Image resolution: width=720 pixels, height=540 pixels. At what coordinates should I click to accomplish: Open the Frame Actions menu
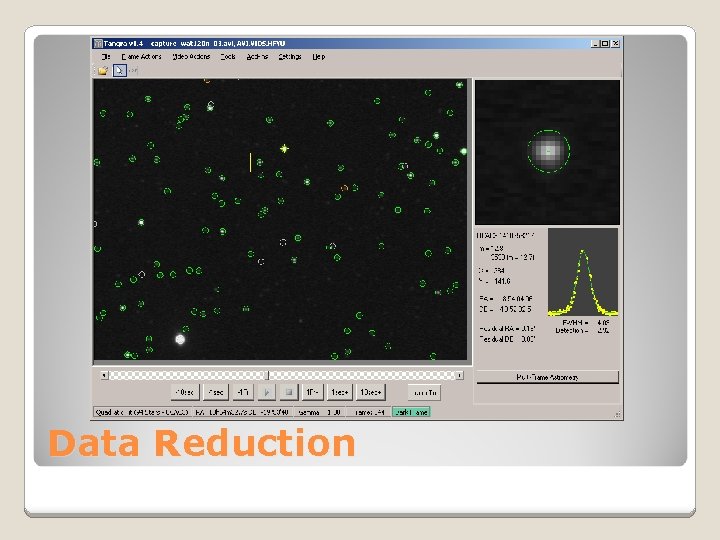[x=141, y=56]
